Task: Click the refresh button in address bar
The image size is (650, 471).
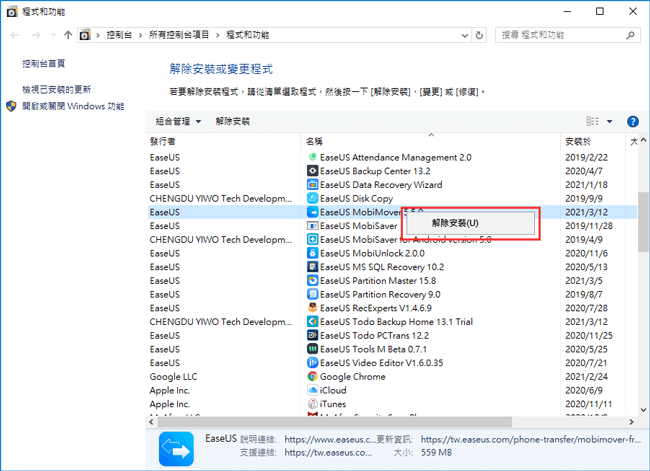Action: pyautogui.click(x=479, y=35)
